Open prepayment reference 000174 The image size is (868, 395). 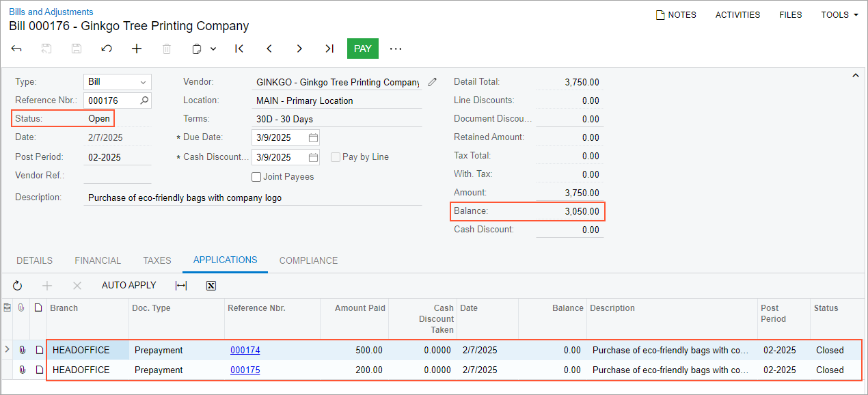pyautogui.click(x=245, y=350)
